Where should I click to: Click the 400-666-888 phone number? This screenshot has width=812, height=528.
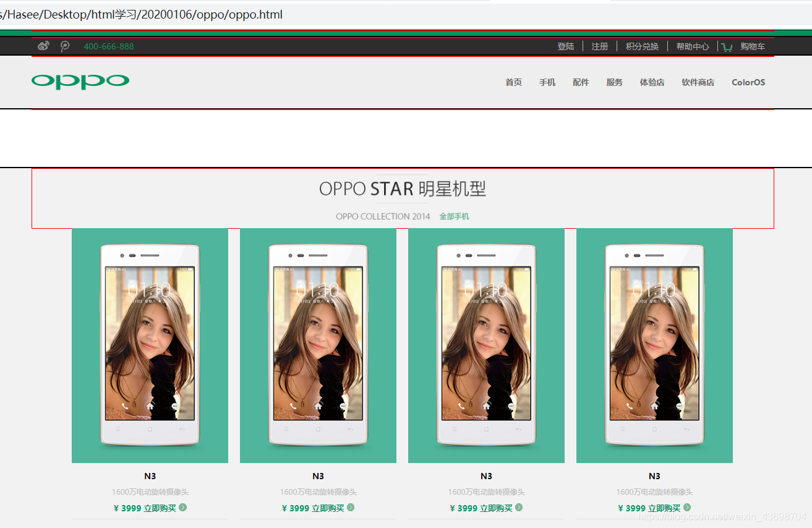109,46
